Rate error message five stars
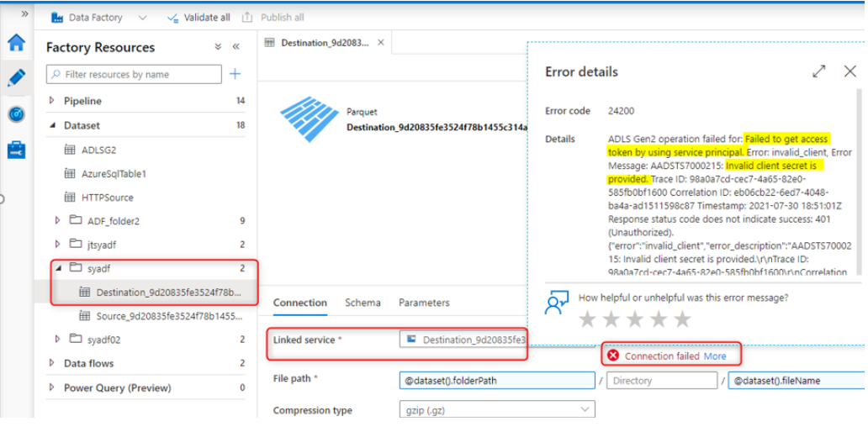 tap(683, 319)
